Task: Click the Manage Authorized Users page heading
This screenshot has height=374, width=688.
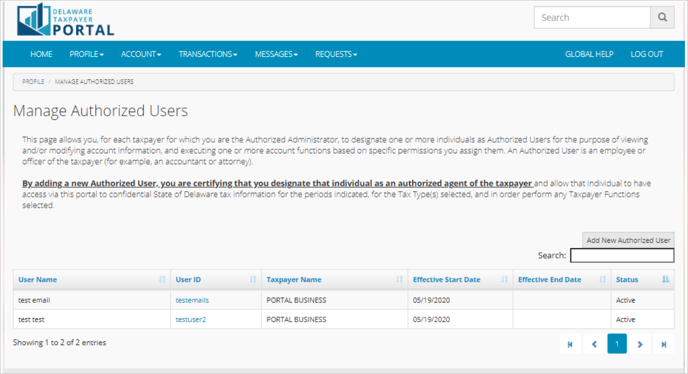Action: [x=100, y=111]
